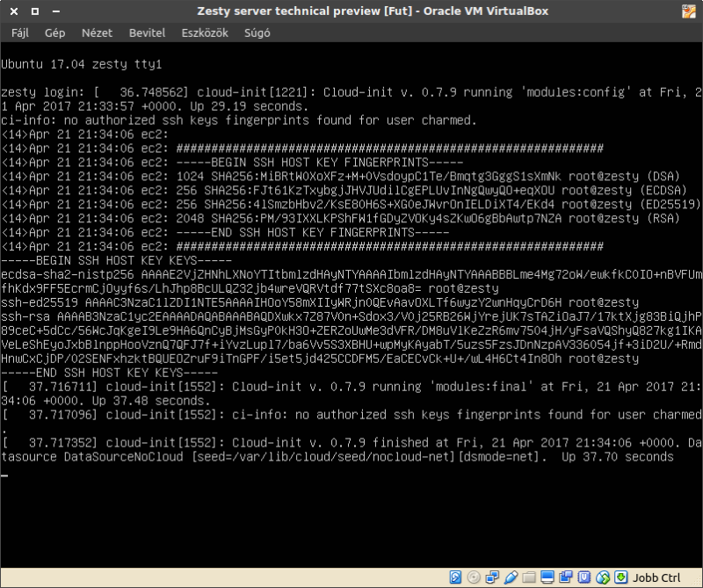The image size is (703, 588).
Task: Open the Súgó menu
Action: [257, 33]
